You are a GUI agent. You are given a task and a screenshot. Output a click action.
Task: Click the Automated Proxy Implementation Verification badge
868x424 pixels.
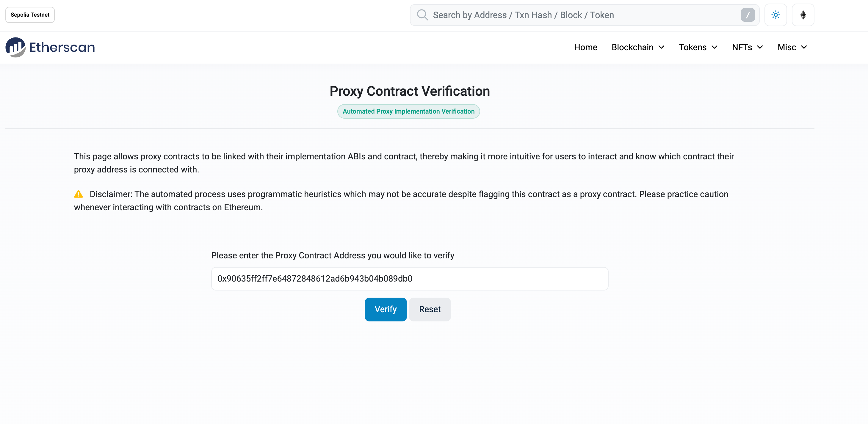coord(408,111)
